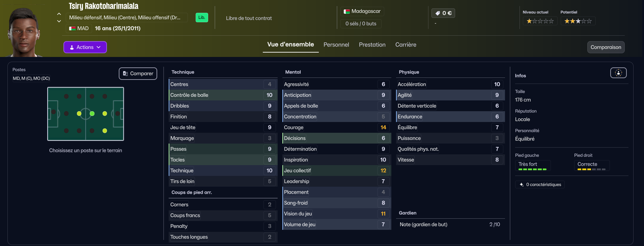Click the Madagascar flag nationality badge
Image resolution: width=644 pixels, height=246 pixels.
tap(362, 11)
